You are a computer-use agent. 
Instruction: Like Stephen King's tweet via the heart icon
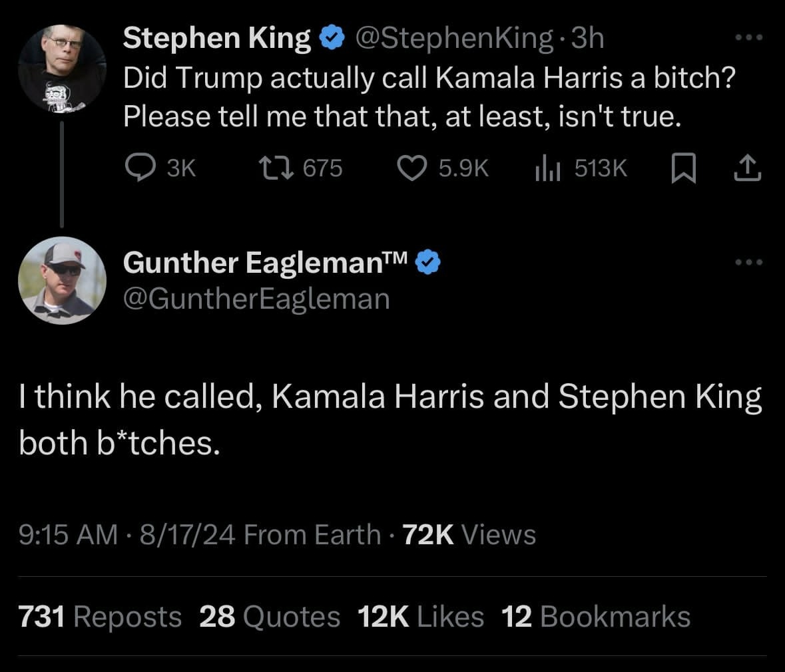[413, 168]
